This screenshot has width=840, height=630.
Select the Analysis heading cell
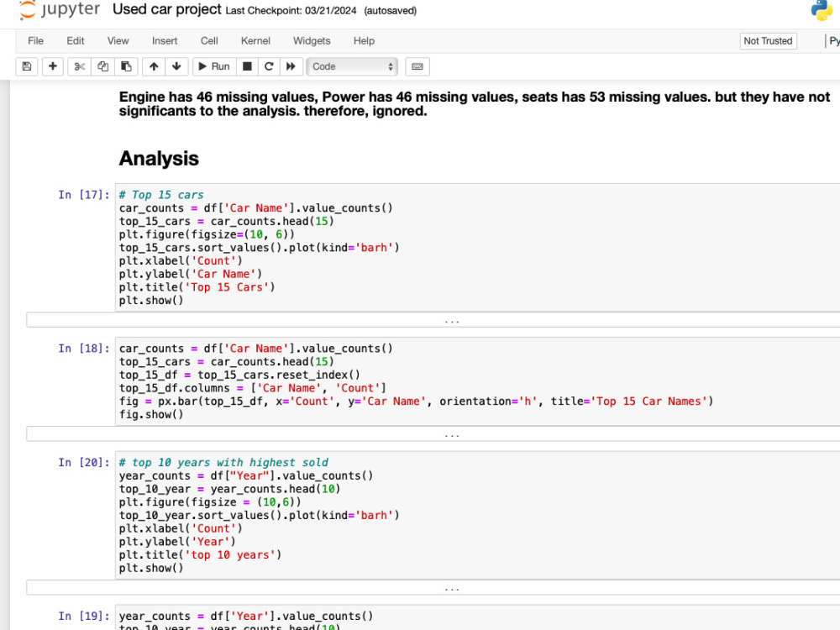point(159,159)
